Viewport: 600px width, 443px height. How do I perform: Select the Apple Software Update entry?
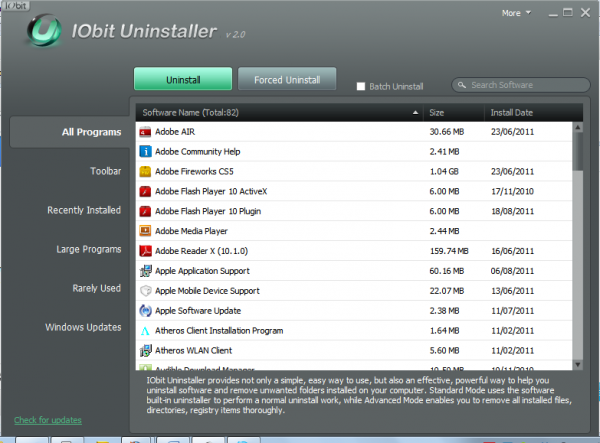pyautogui.click(x=198, y=311)
